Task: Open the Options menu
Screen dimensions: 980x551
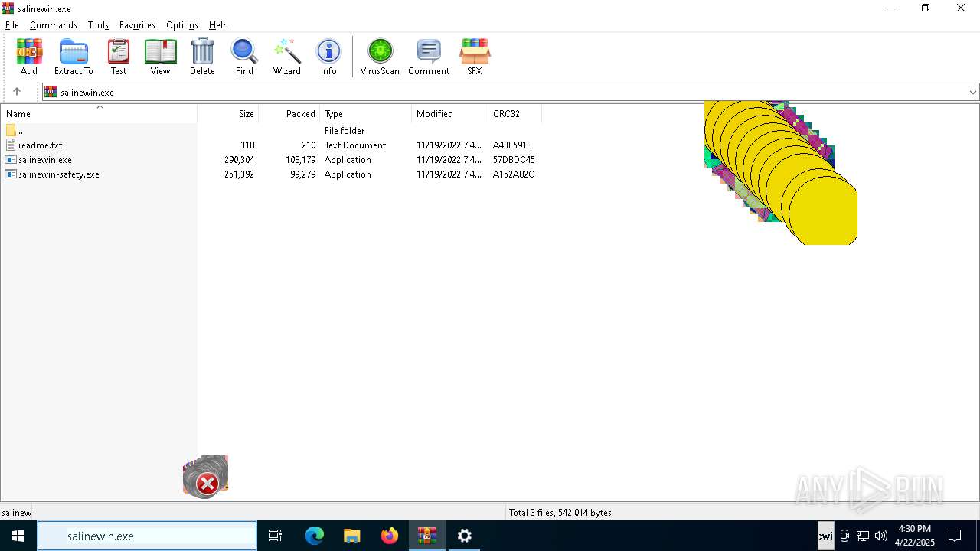Action: [182, 25]
